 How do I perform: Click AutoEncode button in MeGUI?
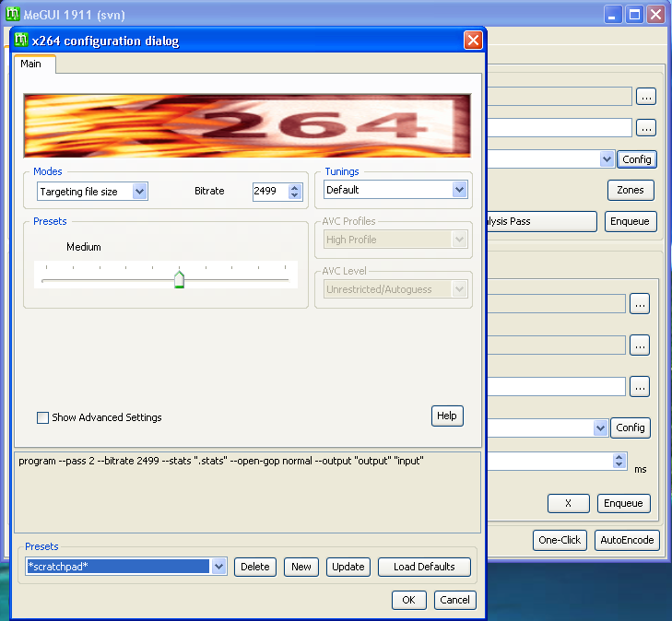[x=627, y=540]
